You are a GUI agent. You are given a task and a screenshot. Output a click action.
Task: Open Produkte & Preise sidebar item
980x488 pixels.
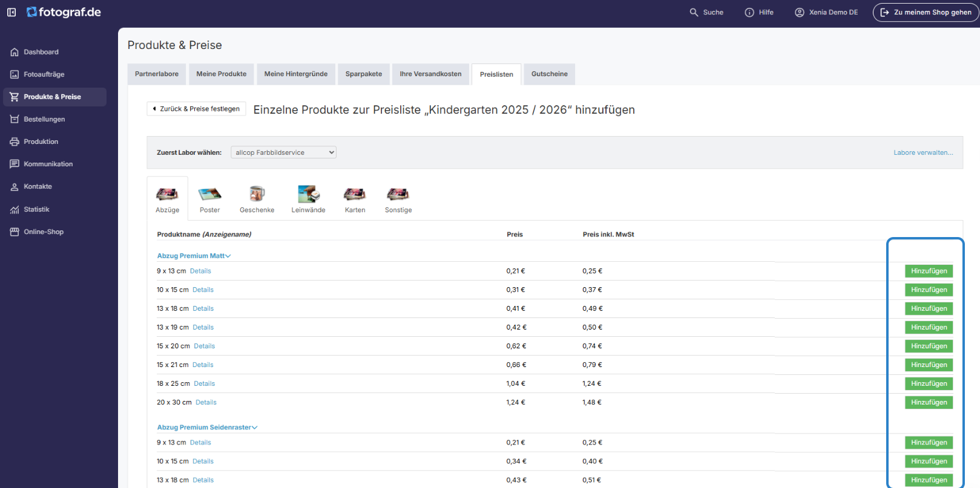click(54, 97)
